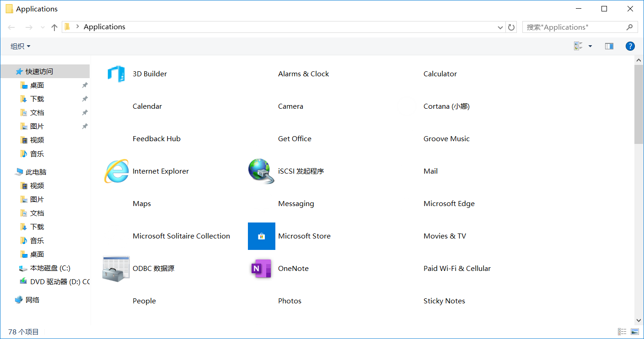This screenshot has height=339, width=644.
Task: Click the scroll up arrow
Action: coord(639,60)
